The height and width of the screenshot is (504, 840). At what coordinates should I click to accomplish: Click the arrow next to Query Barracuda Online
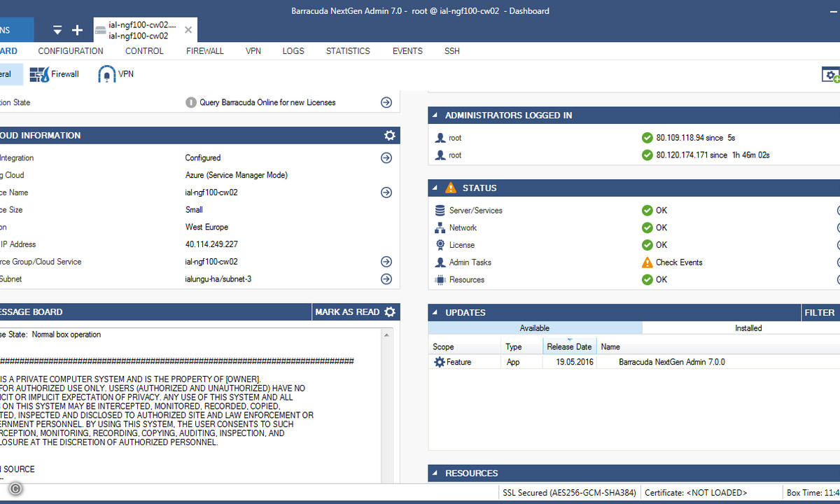[x=386, y=102]
